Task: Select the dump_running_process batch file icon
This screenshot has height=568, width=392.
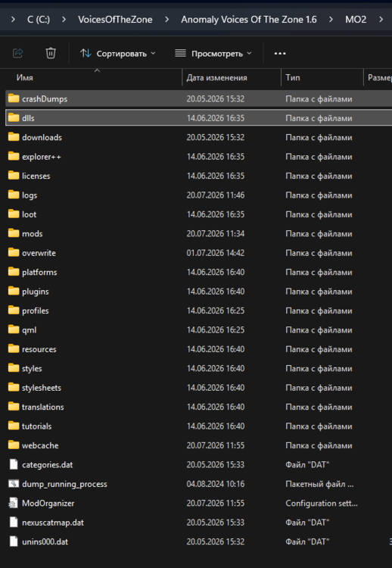Action: (14, 484)
